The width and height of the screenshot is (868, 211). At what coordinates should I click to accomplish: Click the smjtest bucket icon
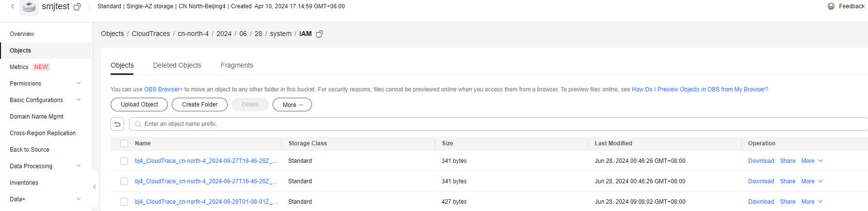pyautogui.click(x=29, y=7)
